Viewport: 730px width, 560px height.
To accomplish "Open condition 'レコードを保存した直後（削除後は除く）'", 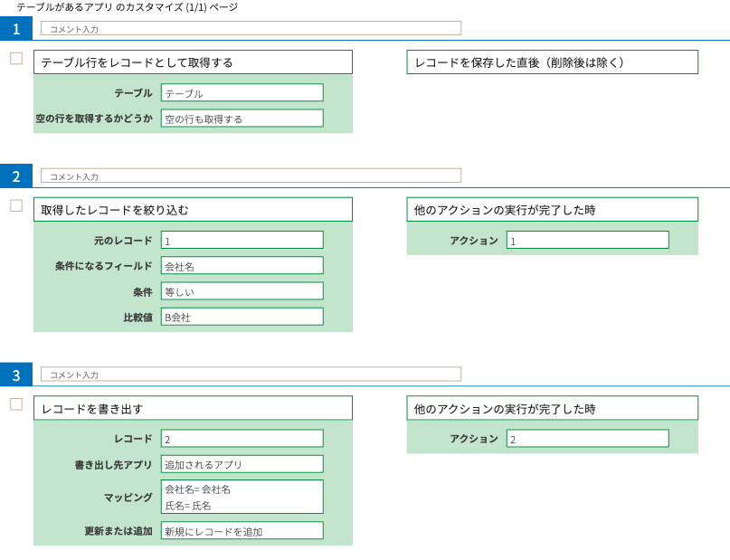I will coord(552,62).
